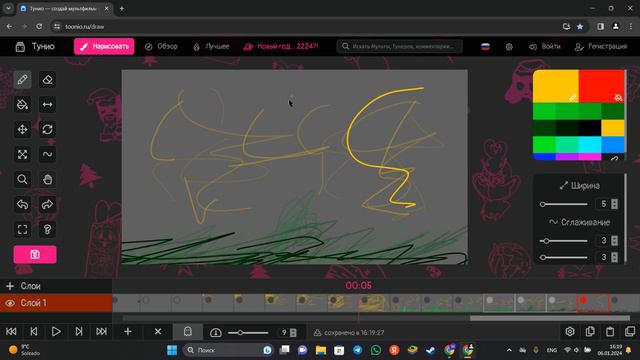Open the Новый год event link
This screenshot has width=640, height=360.
pyautogui.click(x=281, y=47)
